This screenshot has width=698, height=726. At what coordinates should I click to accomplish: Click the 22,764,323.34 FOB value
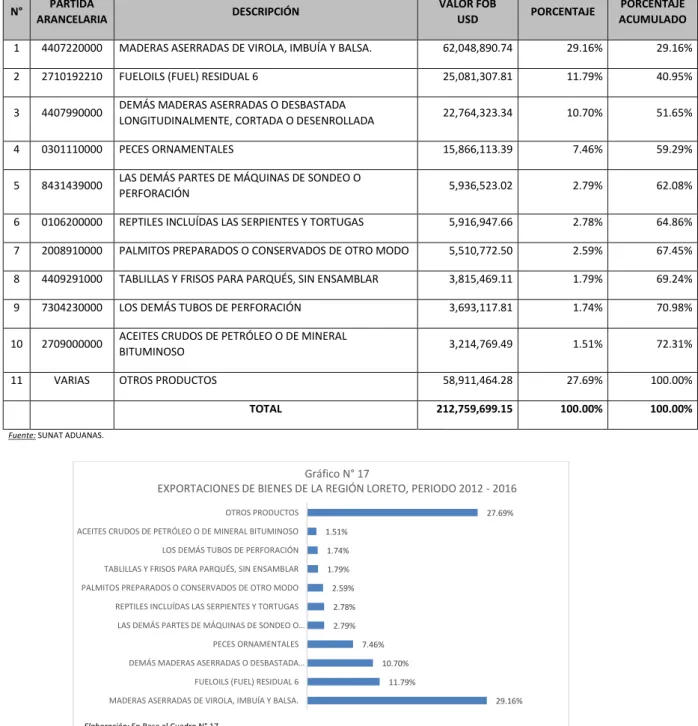tap(477, 113)
